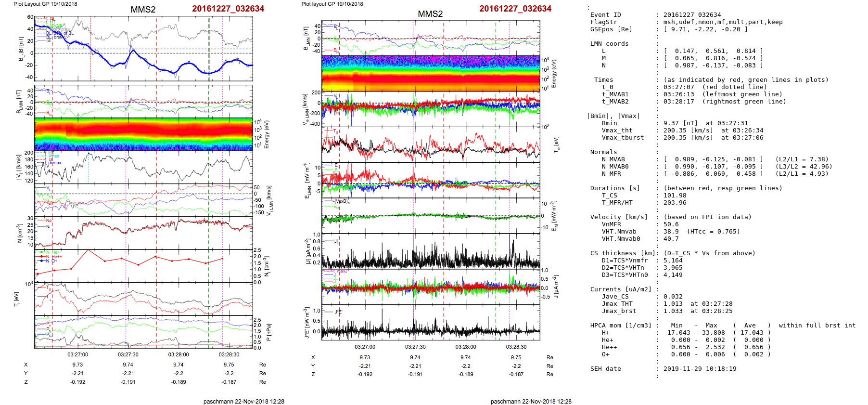Click the VnMFR velocity value 50.6
Viewport: 868px width, 405px height.
(x=671, y=224)
